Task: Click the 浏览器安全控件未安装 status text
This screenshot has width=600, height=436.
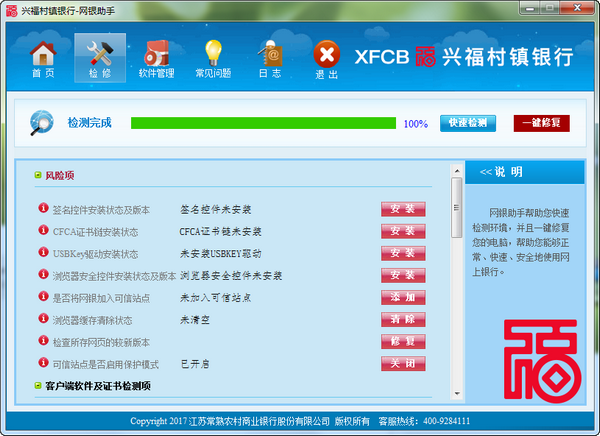Action: pyautogui.click(x=231, y=276)
